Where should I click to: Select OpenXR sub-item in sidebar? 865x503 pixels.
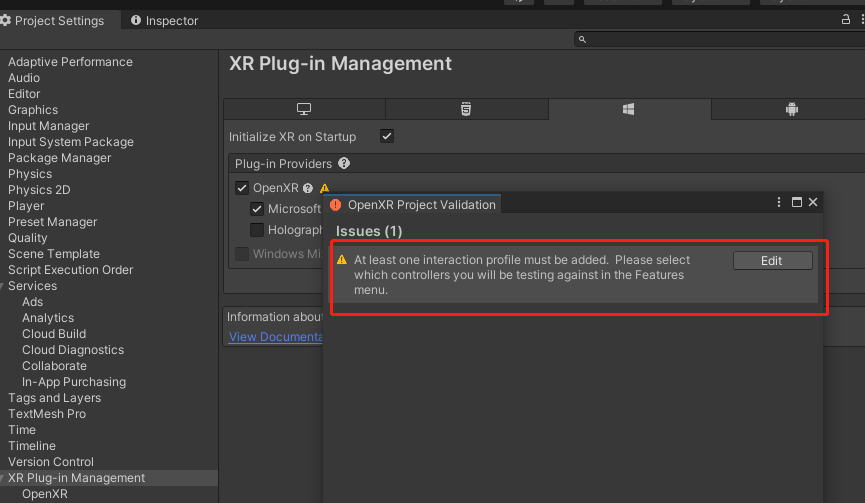tap(45, 494)
